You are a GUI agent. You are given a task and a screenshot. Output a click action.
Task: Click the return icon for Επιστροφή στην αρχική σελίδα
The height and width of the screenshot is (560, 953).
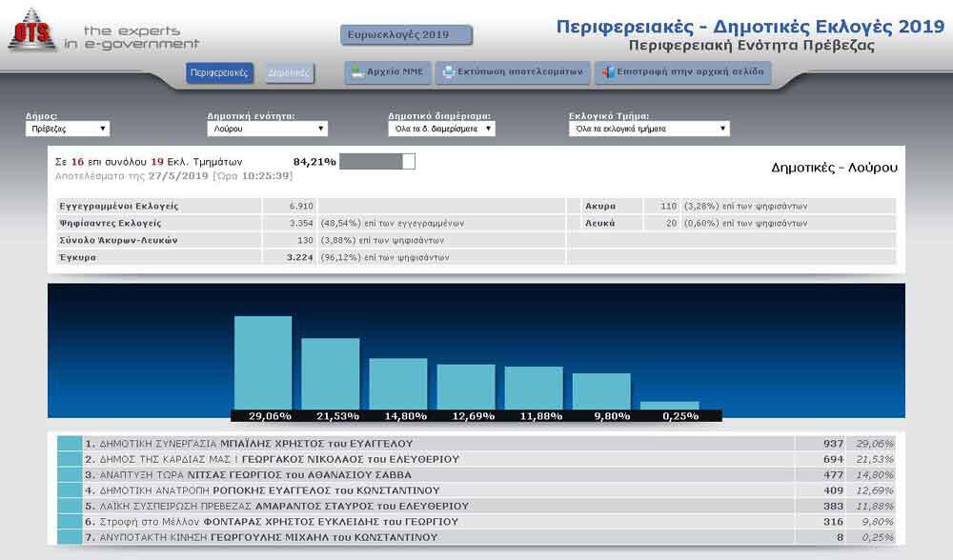tap(608, 72)
